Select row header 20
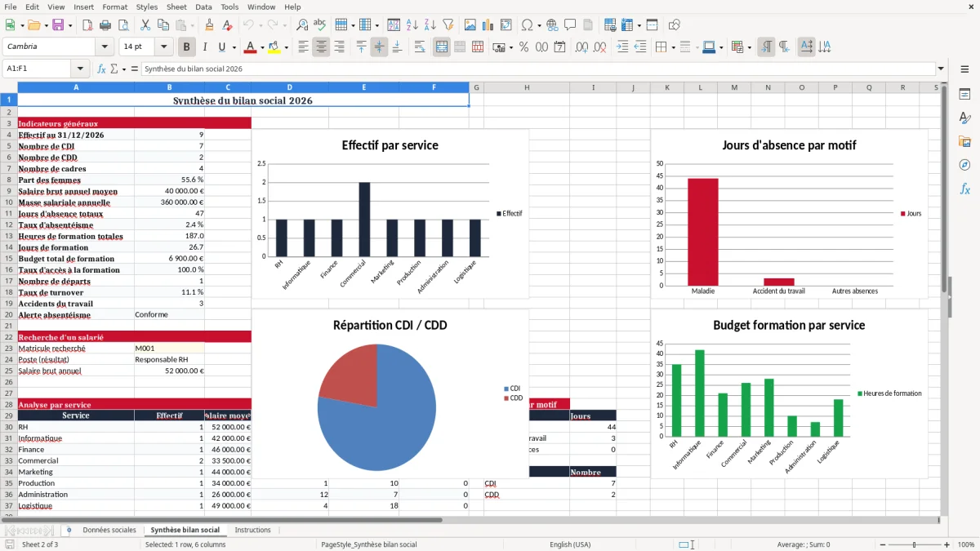 click(x=9, y=314)
